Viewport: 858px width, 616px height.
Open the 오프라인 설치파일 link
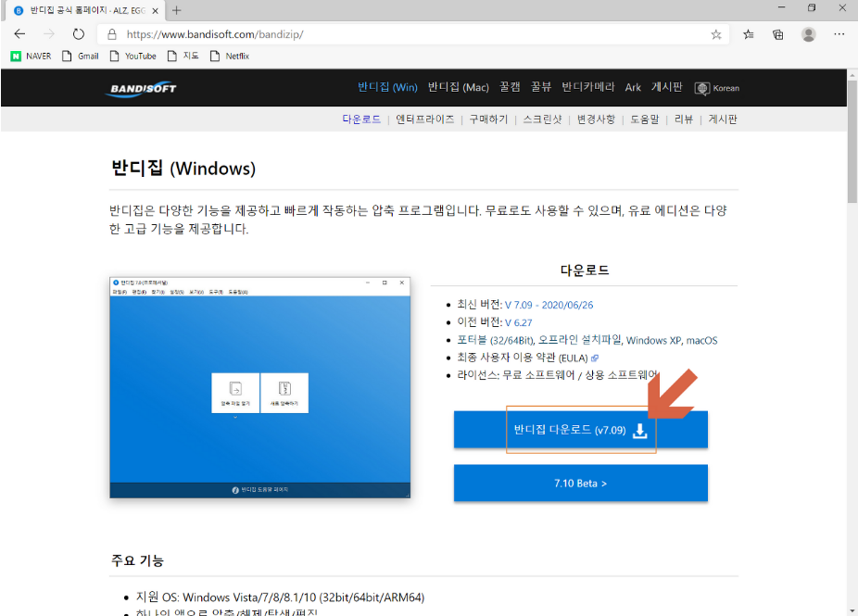[579, 340]
